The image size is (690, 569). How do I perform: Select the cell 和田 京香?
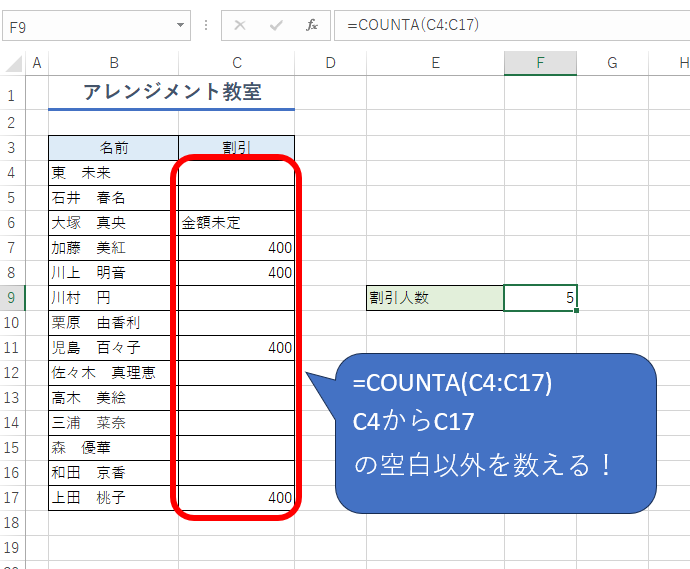pyautogui.click(x=114, y=473)
